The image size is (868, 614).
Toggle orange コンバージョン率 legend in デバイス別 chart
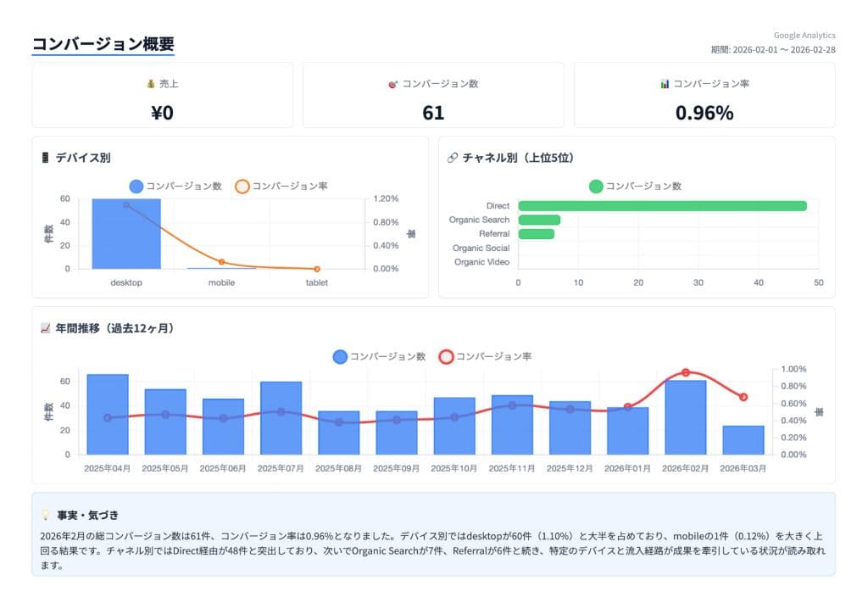click(242, 186)
